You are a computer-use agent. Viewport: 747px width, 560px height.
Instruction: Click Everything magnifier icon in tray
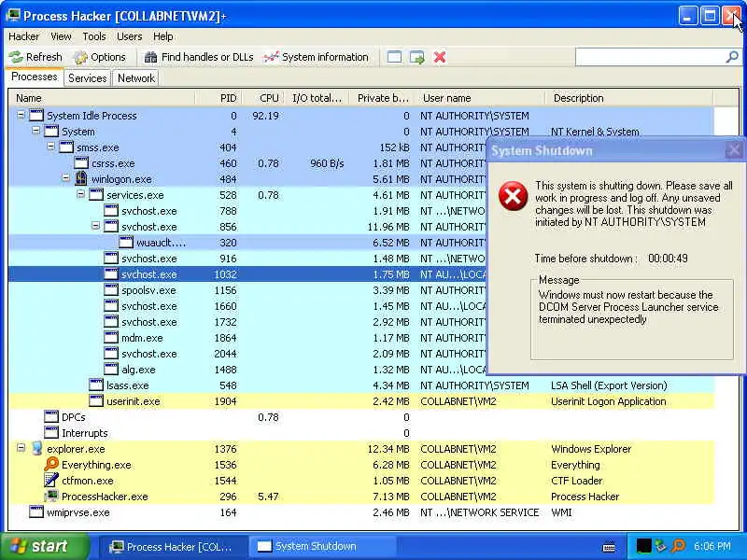[679, 546]
